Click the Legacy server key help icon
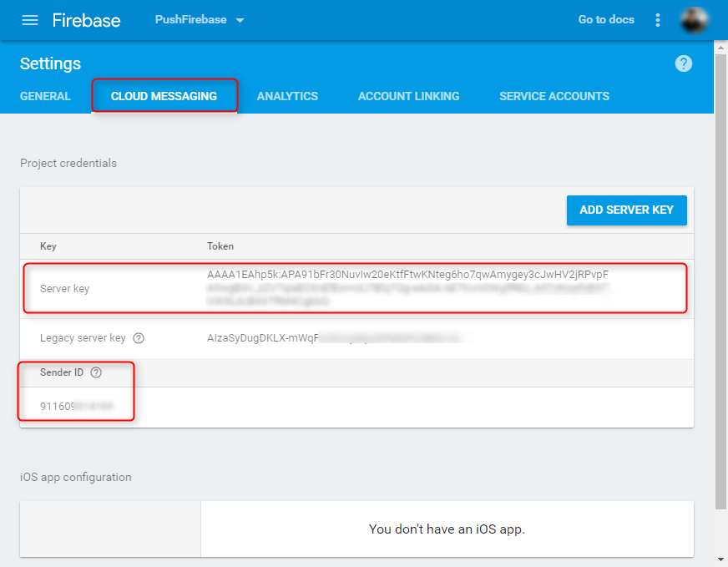Viewport: 728px width, 567px height. (x=139, y=338)
